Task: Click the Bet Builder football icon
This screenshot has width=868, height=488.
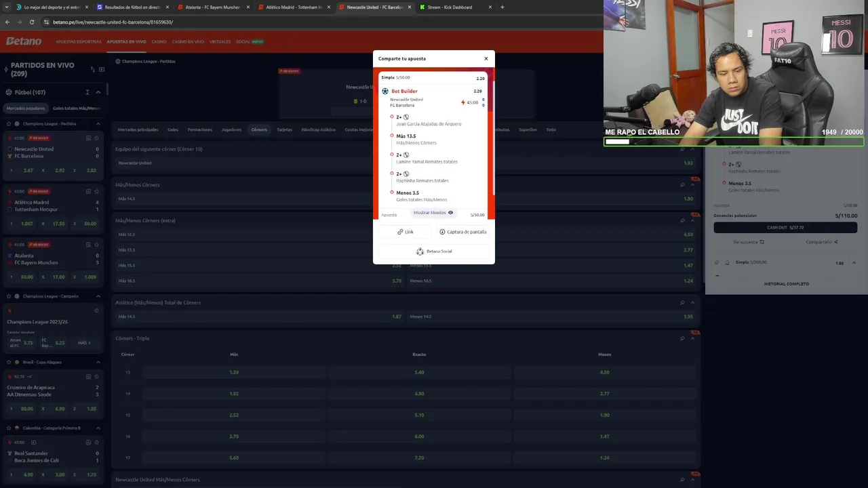Action: tap(385, 91)
